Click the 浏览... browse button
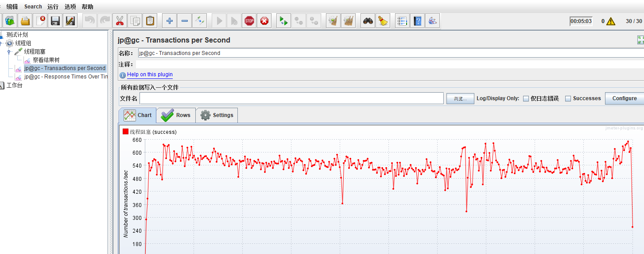 click(x=460, y=98)
